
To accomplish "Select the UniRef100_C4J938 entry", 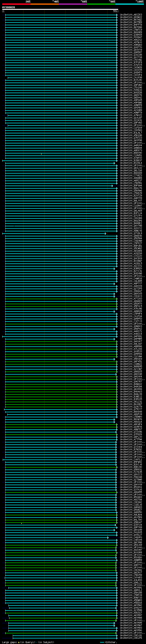I will click(131, 78).
